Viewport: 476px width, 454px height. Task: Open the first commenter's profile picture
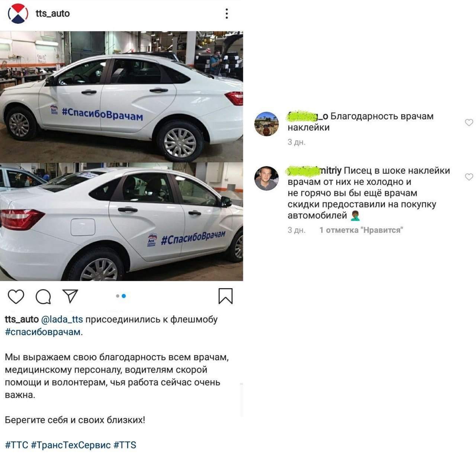click(x=266, y=124)
